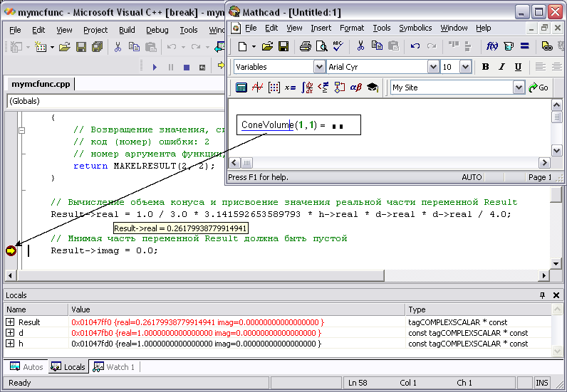Open Insert Function f(x) dialog in Mathcad
Viewport: 567px width, 392px height.
tap(492, 46)
